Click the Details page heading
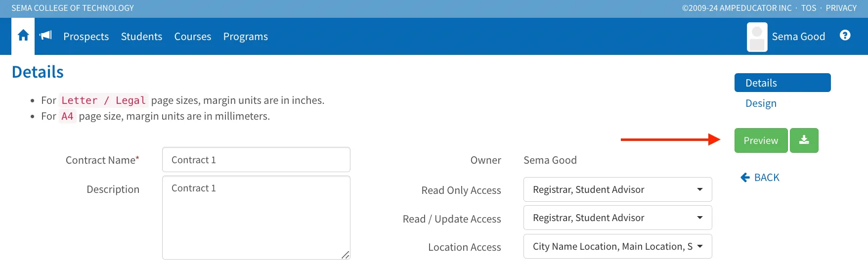The image size is (868, 273). 38,72
